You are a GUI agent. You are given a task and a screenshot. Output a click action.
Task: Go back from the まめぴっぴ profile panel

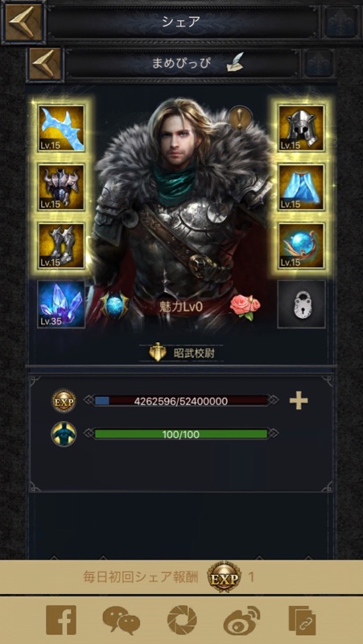point(46,64)
